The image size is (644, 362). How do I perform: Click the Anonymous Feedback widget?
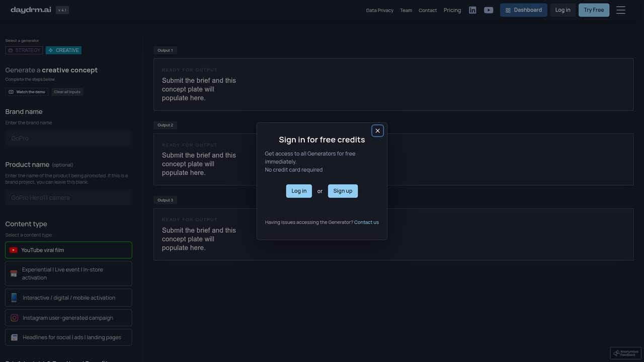(626, 353)
